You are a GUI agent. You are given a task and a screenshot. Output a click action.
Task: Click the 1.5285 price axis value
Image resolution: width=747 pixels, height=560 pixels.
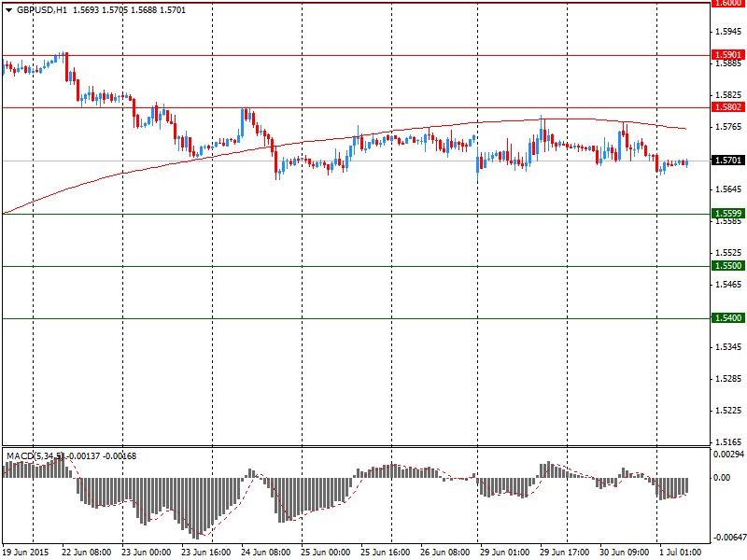pos(728,379)
